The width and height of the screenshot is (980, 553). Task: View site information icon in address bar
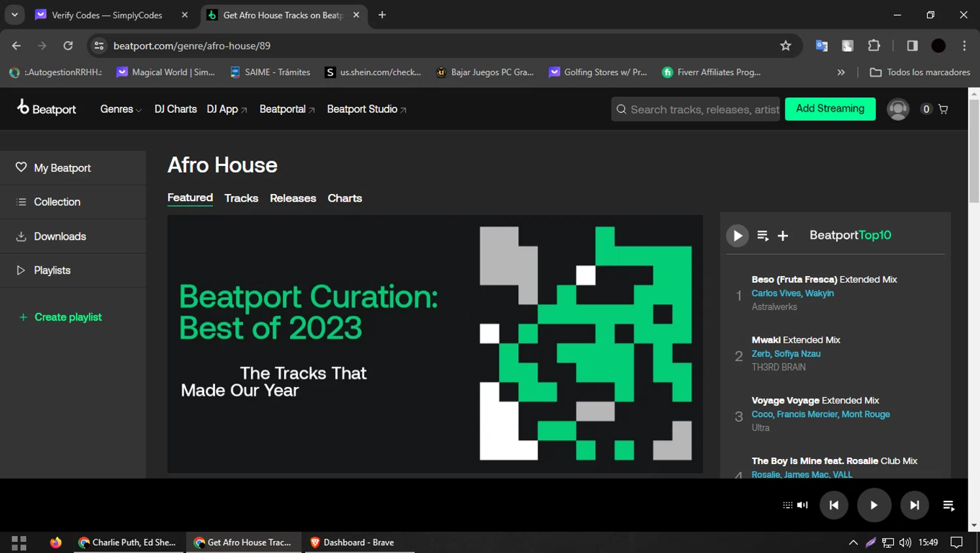pos(99,46)
